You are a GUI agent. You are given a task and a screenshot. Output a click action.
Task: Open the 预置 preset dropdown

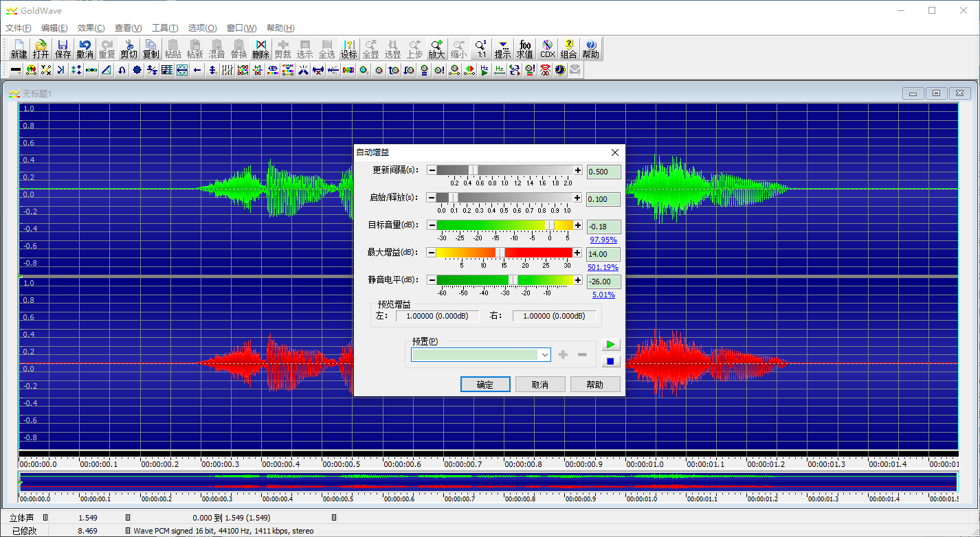481,354
